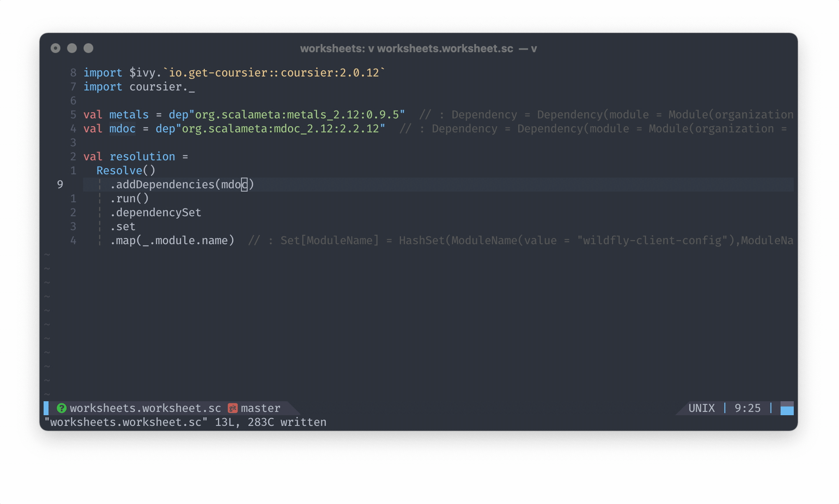The height and width of the screenshot is (504, 839).
Task: Click the window close traffic light
Action: click(x=56, y=48)
